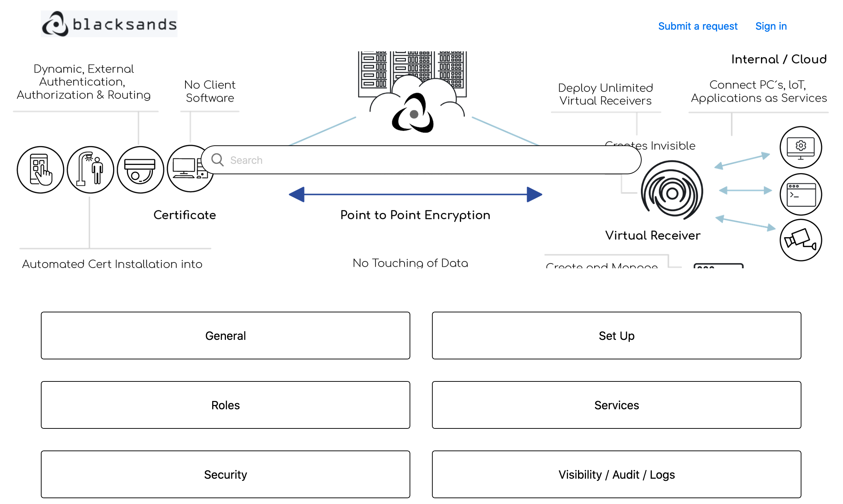Open the Services category
Screen dimensions: 843x504
pos(616,405)
